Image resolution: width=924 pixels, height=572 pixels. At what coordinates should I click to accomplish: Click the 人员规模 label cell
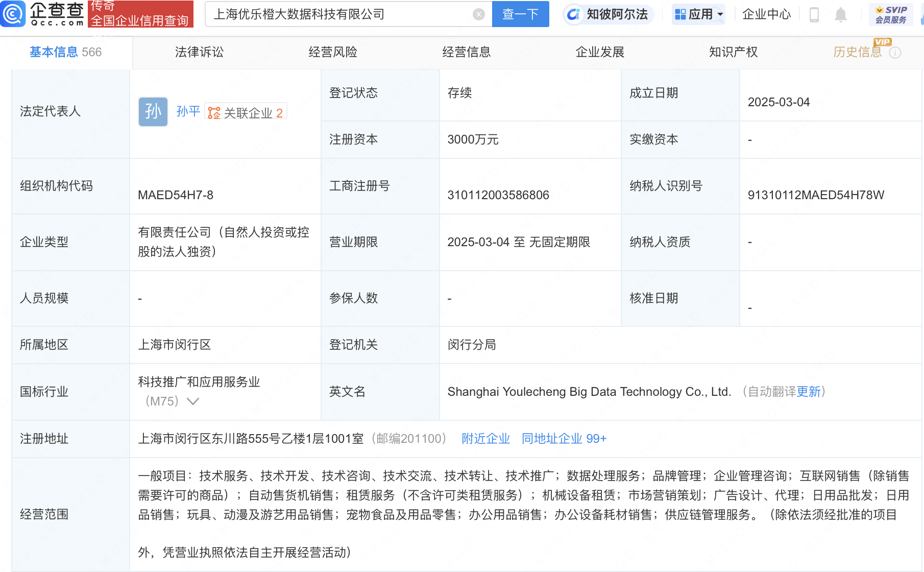tap(70, 298)
